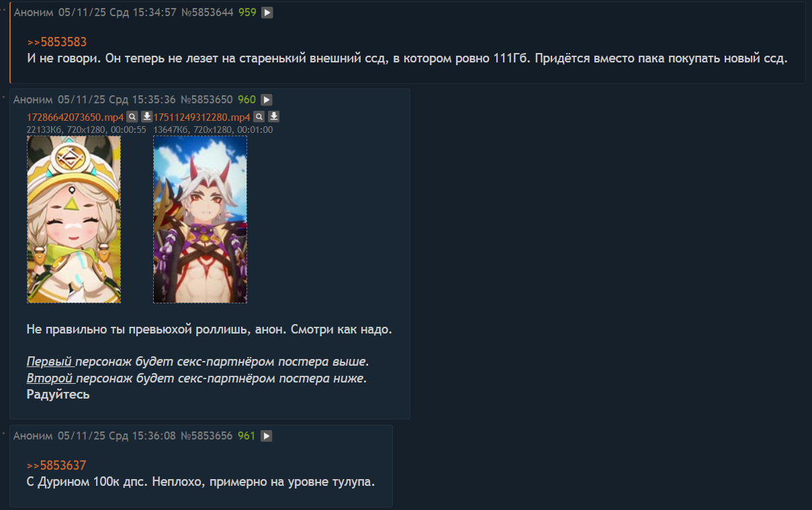This screenshot has height=510, width=812.
Task: Click post number №5853656
Action: click(207, 436)
